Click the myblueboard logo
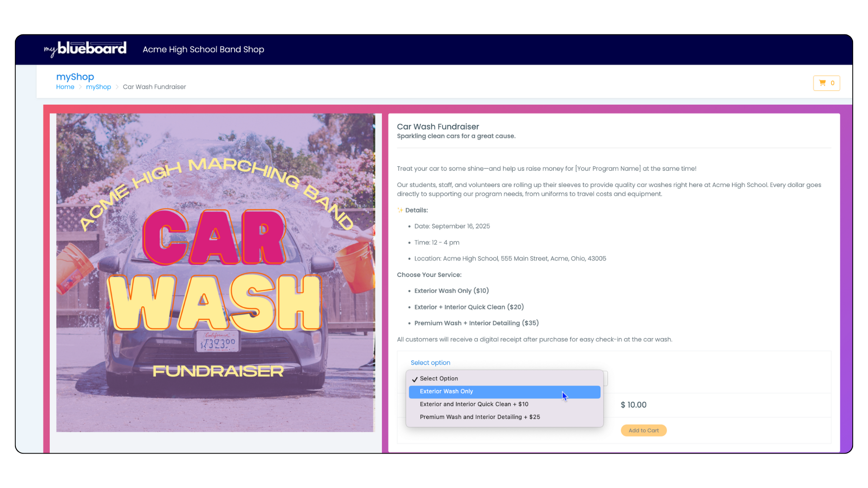 85,49
